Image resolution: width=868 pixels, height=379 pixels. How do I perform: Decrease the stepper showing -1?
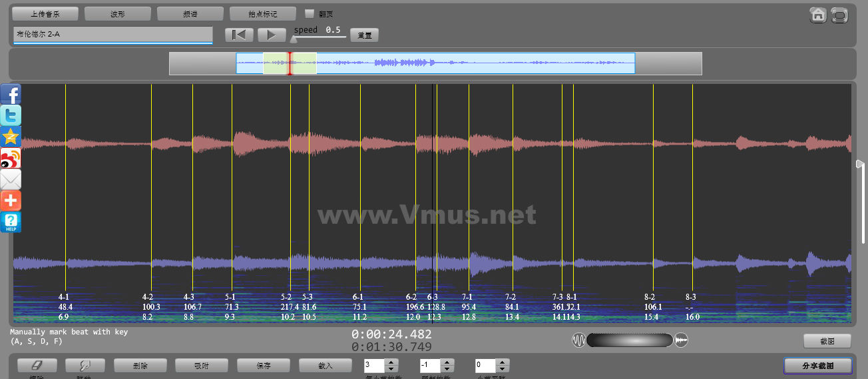(447, 369)
